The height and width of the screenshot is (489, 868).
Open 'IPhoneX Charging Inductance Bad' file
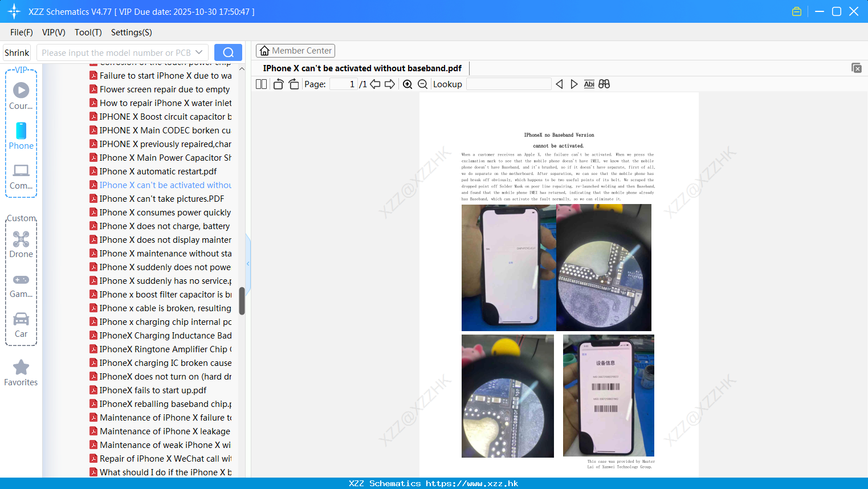pyautogui.click(x=161, y=335)
